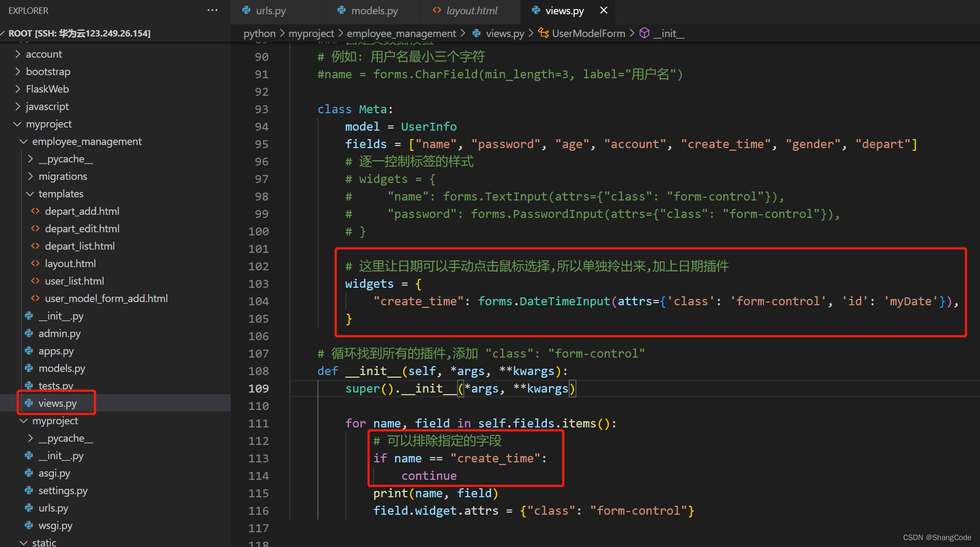The height and width of the screenshot is (547, 980).
Task: Click the UserInfo model name on line 94
Action: (x=429, y=126)
